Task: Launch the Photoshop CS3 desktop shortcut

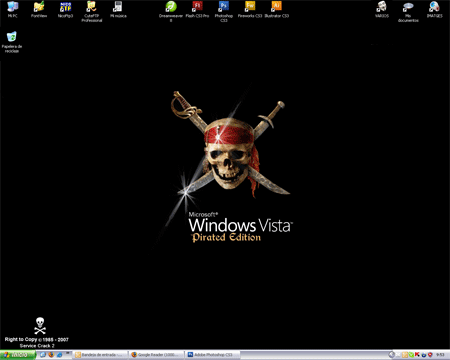Action: pyautogui.click(x=224, y=11)
